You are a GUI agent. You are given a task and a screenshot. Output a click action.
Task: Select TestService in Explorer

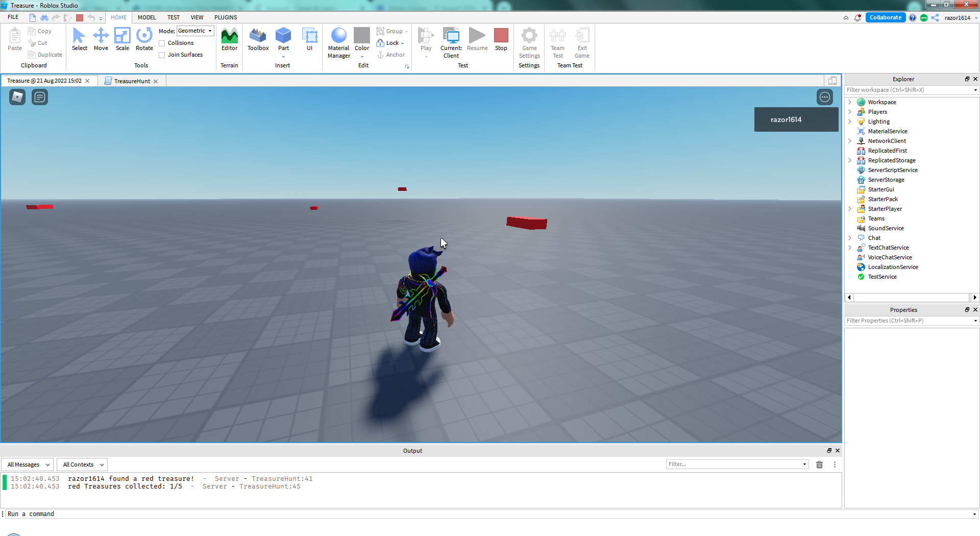coord(882,277)
